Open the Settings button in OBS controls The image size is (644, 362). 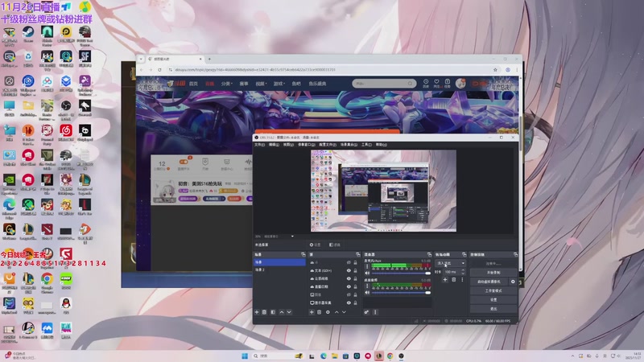point(493,300)
